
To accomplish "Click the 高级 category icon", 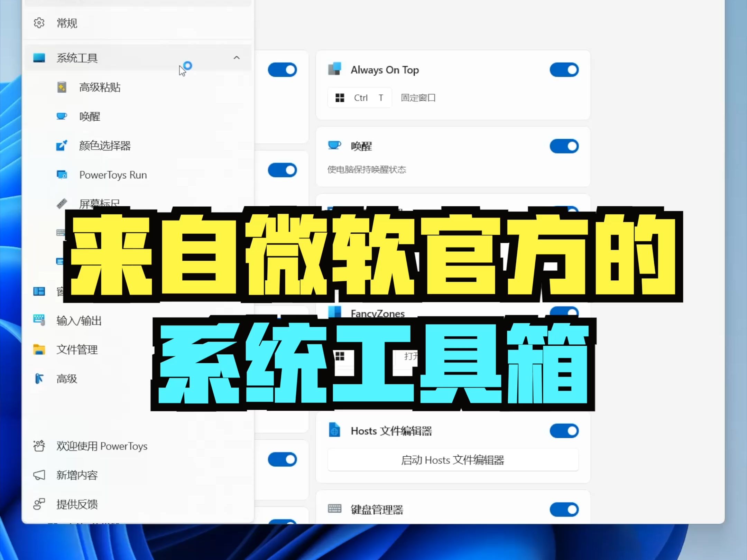I will coord(39,379).
